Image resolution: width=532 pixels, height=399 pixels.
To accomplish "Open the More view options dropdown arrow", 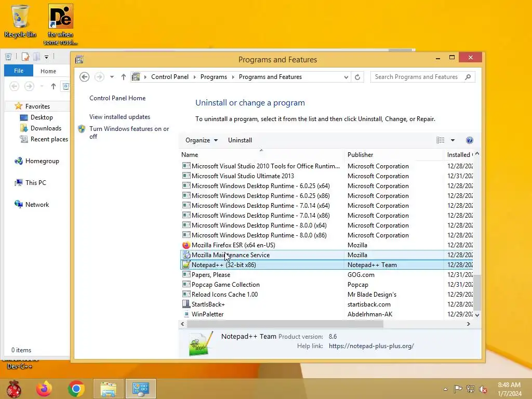I will click(453, 140).
